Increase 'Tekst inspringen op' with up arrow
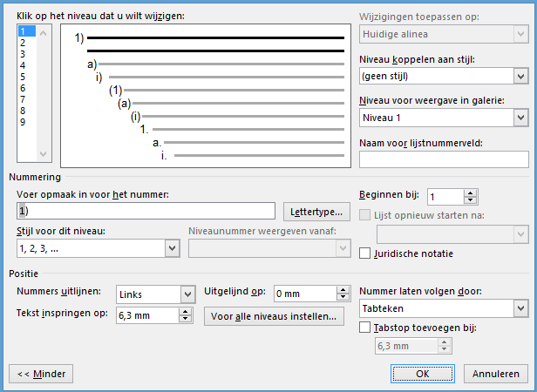This screenshot has width=537, height=392. coord(187,310)
